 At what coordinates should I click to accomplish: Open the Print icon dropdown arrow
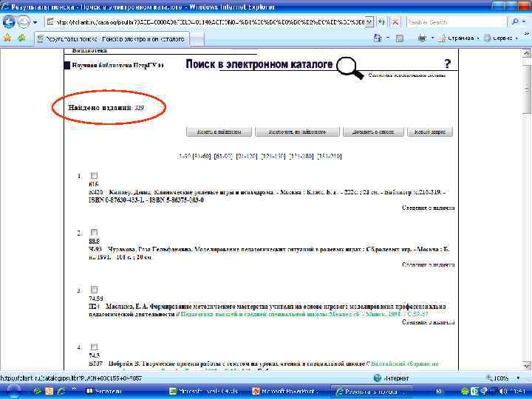[x=432, y=38]
